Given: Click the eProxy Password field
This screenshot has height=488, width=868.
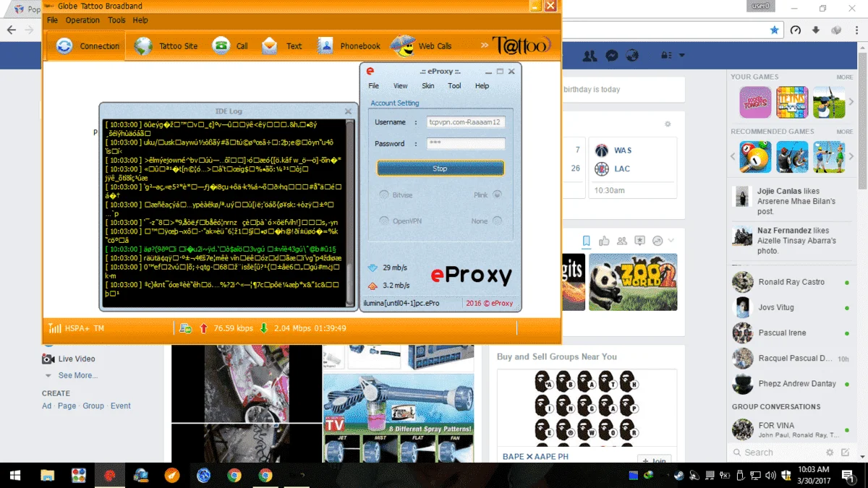Looking at the screenshot, I should coord(465,143).
